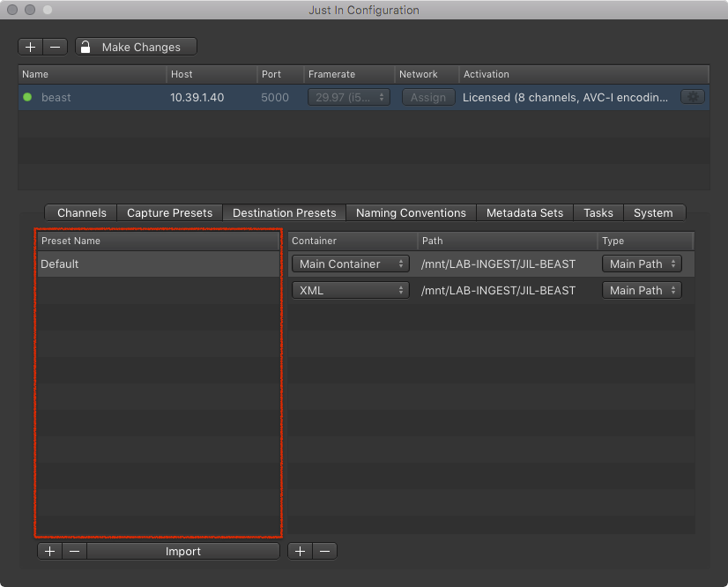Click the path in the XML row
The image size is (728, 587).
point(498,290)
